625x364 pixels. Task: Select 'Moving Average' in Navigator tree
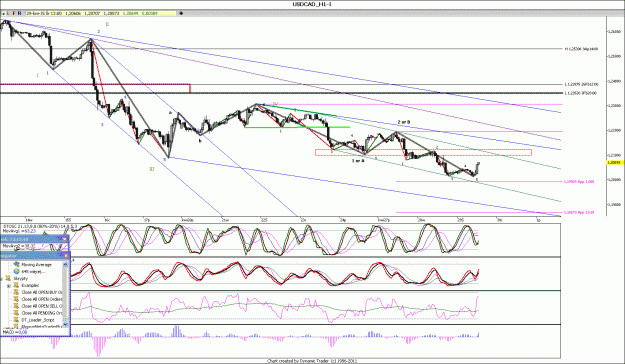pyautogui.click(x=36, y=265)
